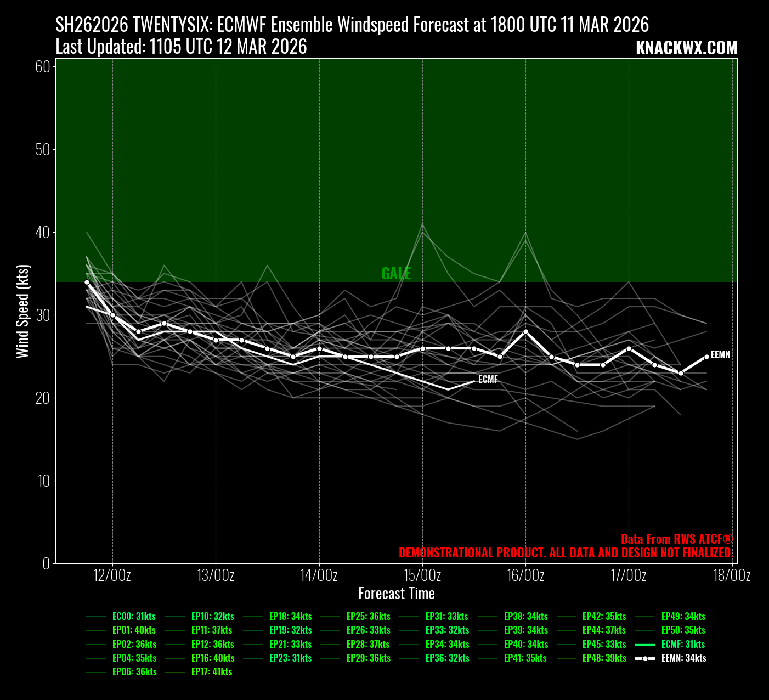Click the Wind Speed (kts) axis title
Image resolution: width=769 pixels, height=700 pixels.
coord(22,311)
